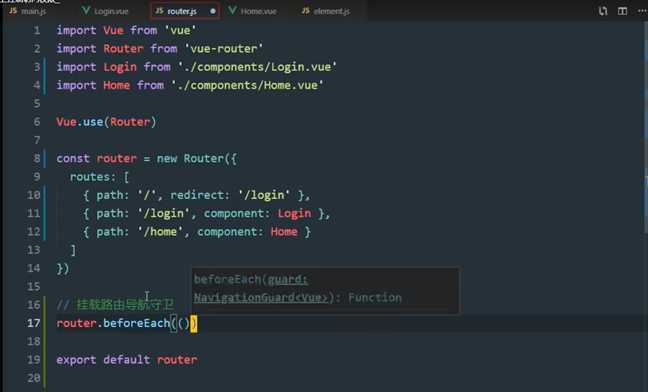Click './components/Login.vue' import path

257,67
